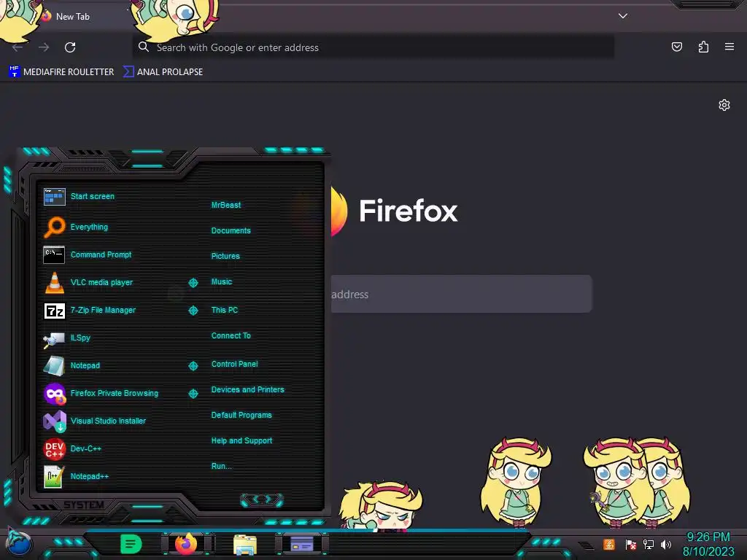Open Documents from the start menu
The image size is (747, 560).
231,230
